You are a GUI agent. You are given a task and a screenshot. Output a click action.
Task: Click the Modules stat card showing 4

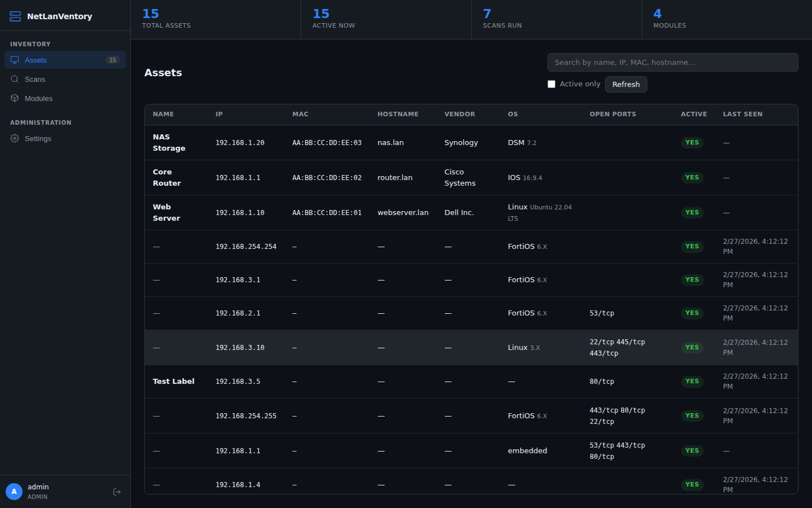(x=727, y=20)
